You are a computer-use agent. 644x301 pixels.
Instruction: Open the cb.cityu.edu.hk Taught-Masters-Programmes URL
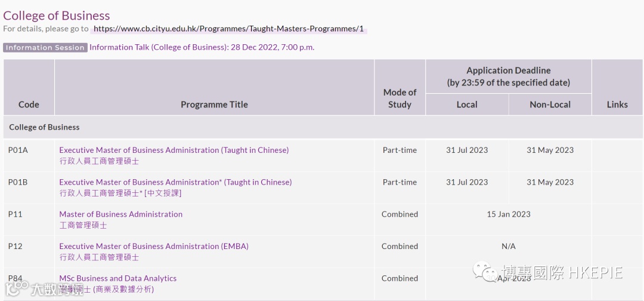coord(229,29)
